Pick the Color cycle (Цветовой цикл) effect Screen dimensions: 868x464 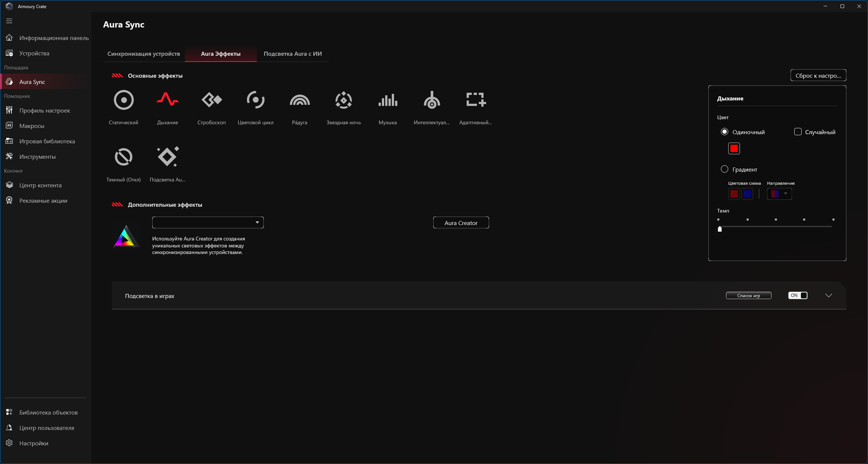(x=256, y=100)
